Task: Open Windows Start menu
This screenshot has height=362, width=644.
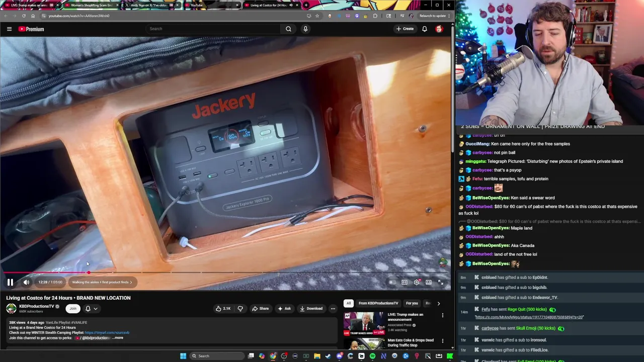Action: (x=183, y=356)
